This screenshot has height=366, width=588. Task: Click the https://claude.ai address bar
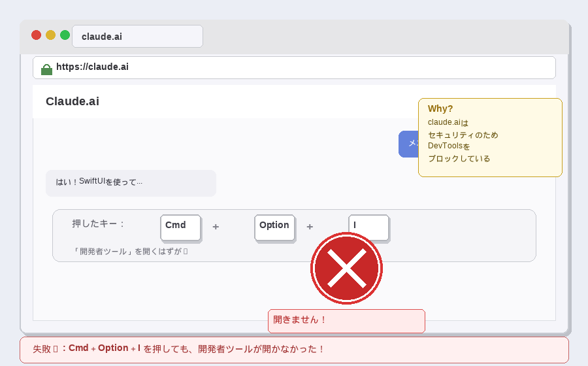[x=294, y=67]
